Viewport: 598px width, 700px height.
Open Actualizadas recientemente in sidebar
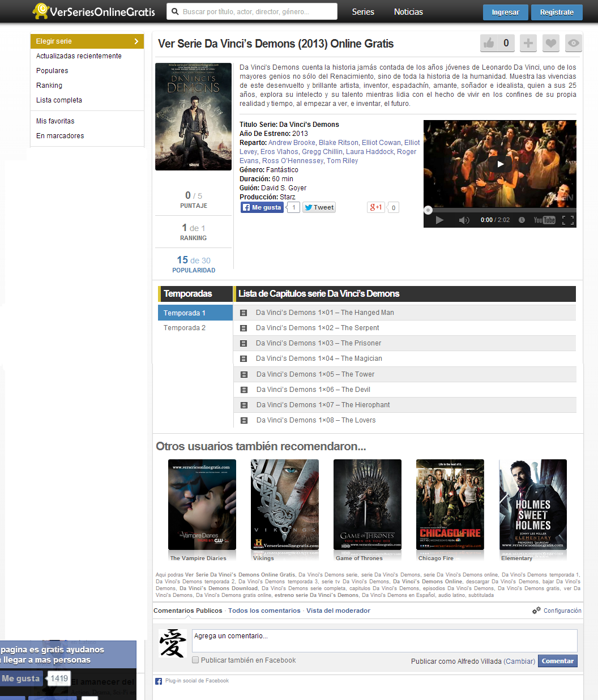[79, 56]
